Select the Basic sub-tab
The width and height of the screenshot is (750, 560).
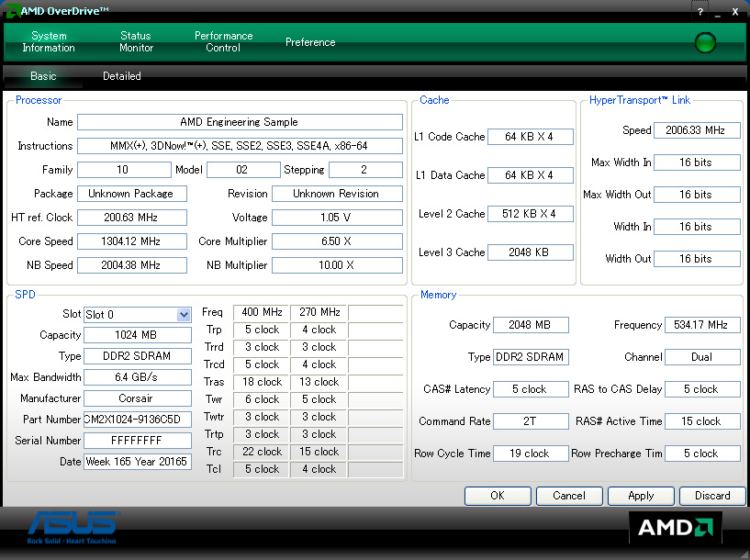point(43,76)
